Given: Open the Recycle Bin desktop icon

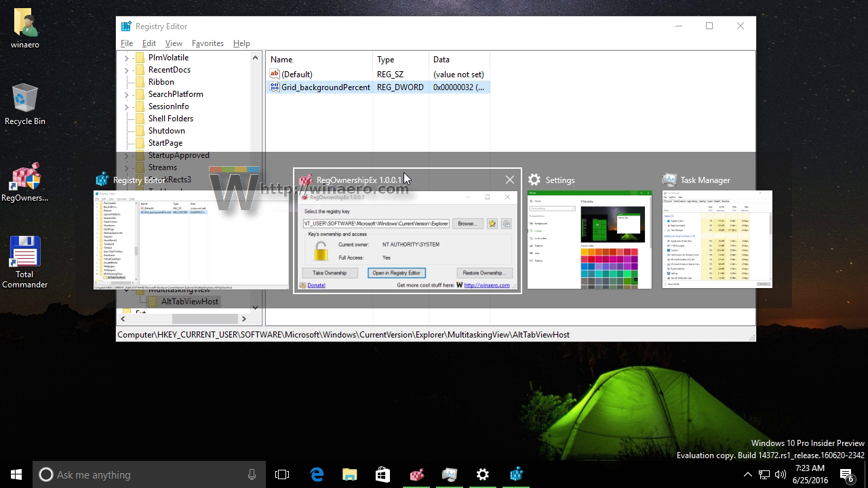Looking at the screenshot, I should [25, 104].
